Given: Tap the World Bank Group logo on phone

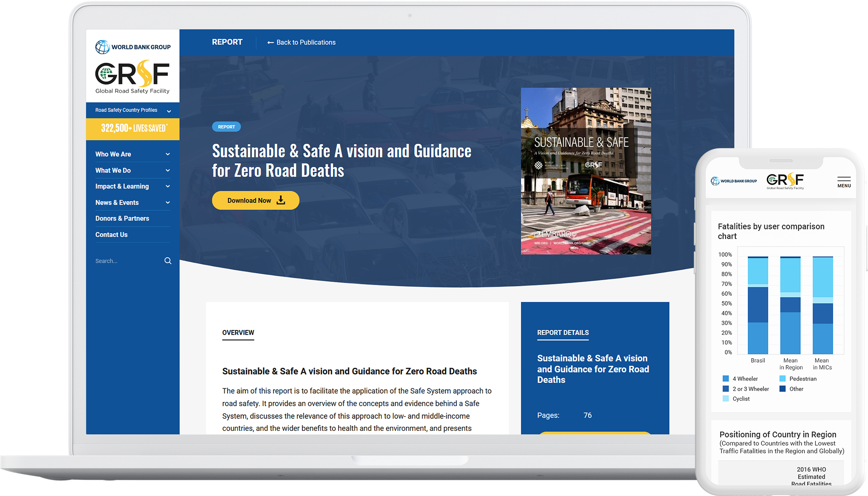Looking at the screenshot, I should [x=734, y=181].
